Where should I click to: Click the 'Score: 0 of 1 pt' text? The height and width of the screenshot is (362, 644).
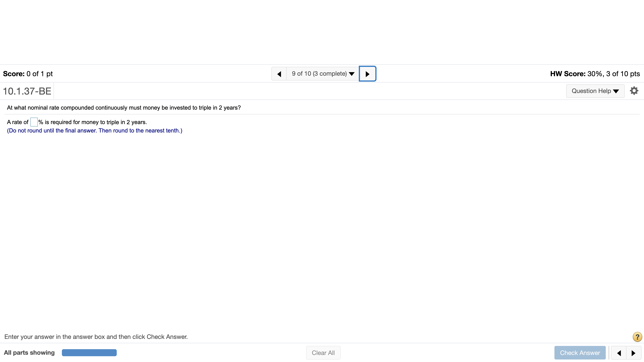tap(28, 74)
